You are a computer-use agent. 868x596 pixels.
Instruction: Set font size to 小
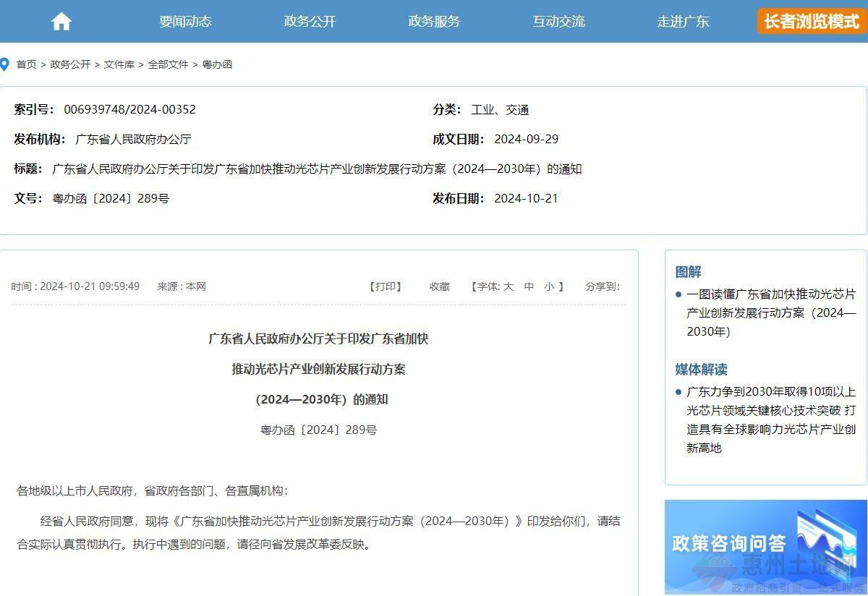[x=550, y=286]
